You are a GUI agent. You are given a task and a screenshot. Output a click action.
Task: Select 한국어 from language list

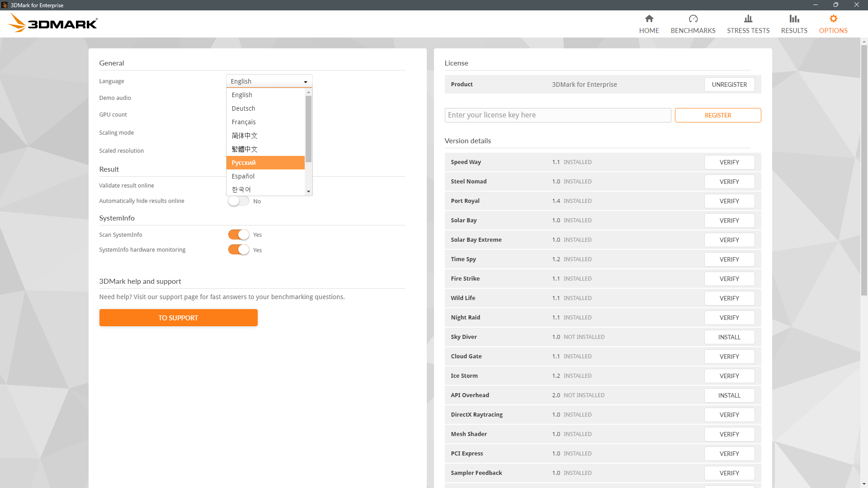(265, 189)
